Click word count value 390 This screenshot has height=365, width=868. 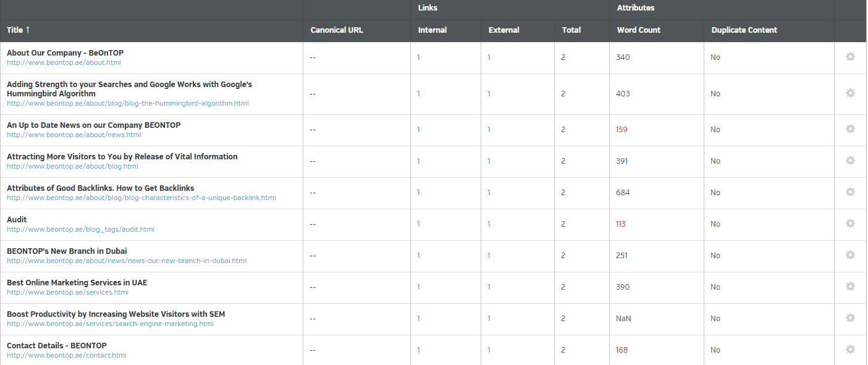[623, 287]
